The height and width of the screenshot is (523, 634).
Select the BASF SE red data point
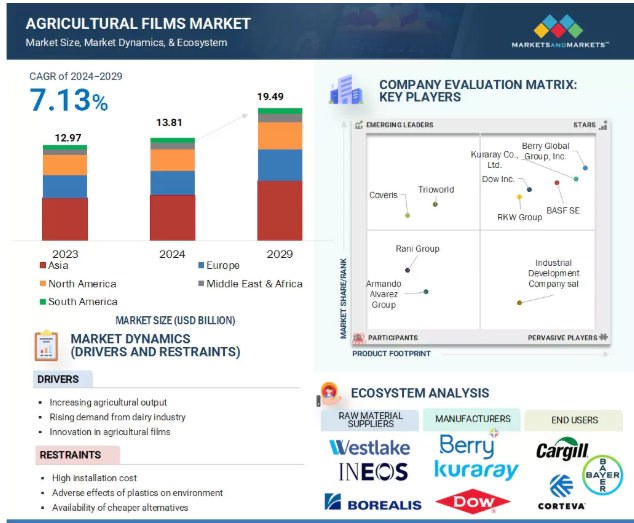point(557,183)
